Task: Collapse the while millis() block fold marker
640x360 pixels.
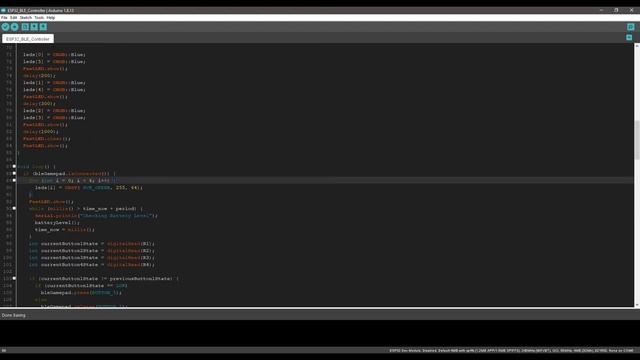Action: coord(14,209)
